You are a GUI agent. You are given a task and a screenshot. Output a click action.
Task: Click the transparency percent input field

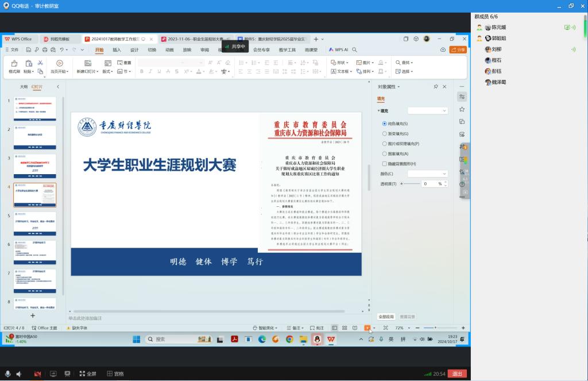(433, 183)
